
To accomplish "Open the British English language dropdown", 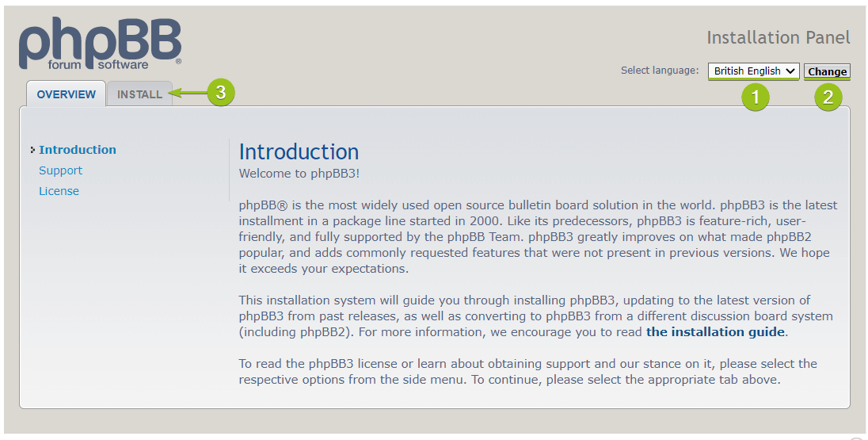I will coord(754,71).
